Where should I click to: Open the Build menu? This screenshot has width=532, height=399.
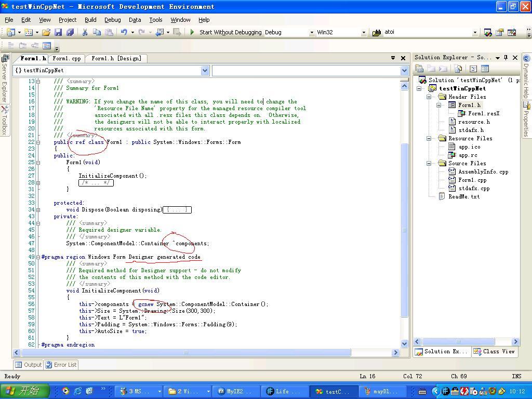click(x=90, y=20)
